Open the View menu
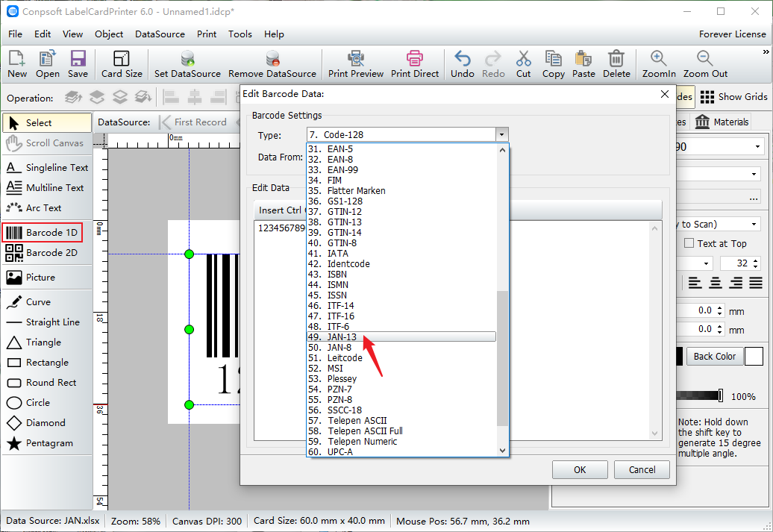Image resolution: width=773 pixels, height=532 pixels. [72, 34]
